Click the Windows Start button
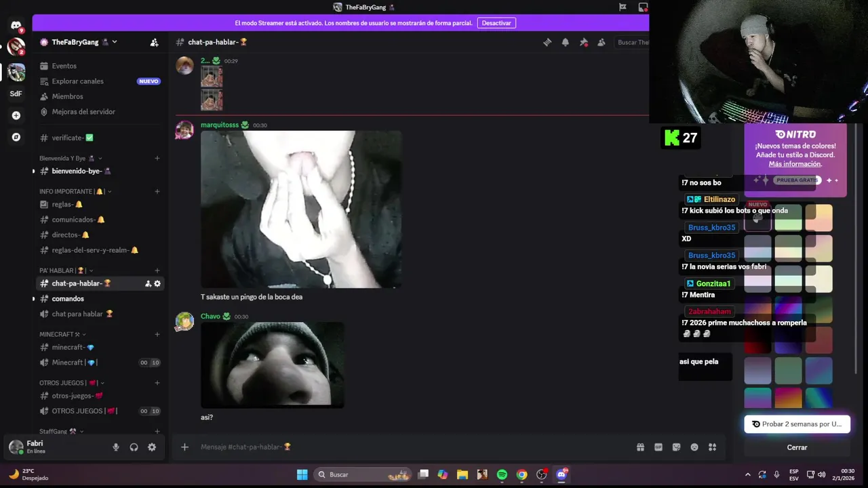This screenshot has width=868, height=488. coord(302,474)
